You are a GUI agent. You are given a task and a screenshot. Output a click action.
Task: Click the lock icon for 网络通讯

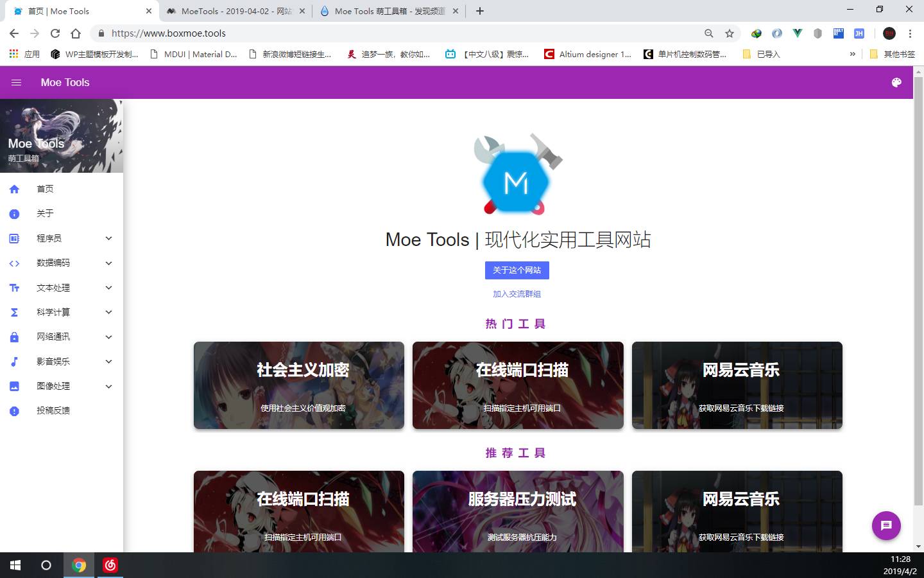pyautogui.click(x=14, y=337)
